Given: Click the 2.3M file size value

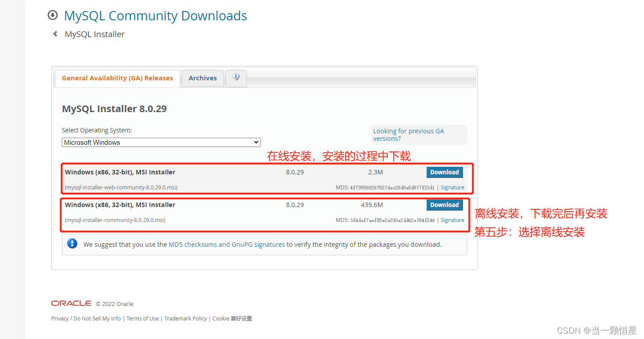Looking at the screenshot, I should (375, 172).
